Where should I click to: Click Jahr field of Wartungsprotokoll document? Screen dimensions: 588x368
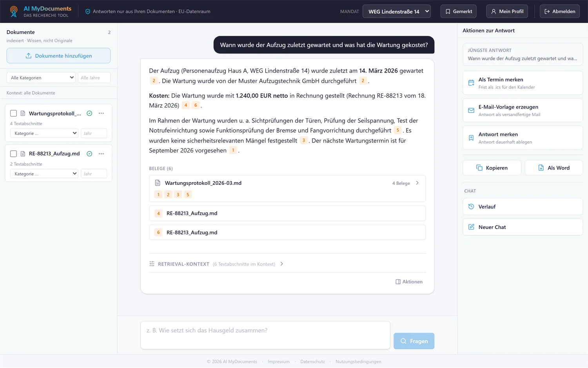pyautogui.click(x=94, y=133)
